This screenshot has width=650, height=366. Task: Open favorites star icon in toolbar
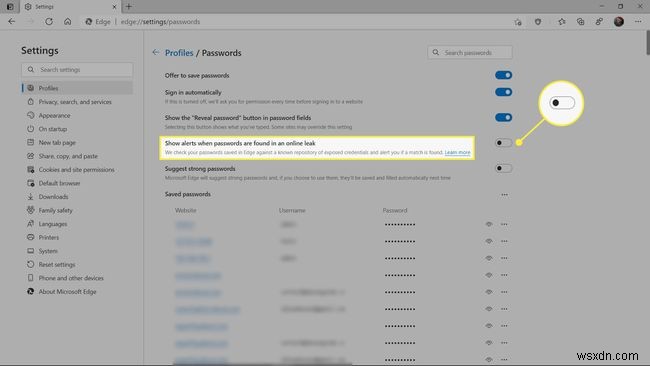[x=561, y=22]
